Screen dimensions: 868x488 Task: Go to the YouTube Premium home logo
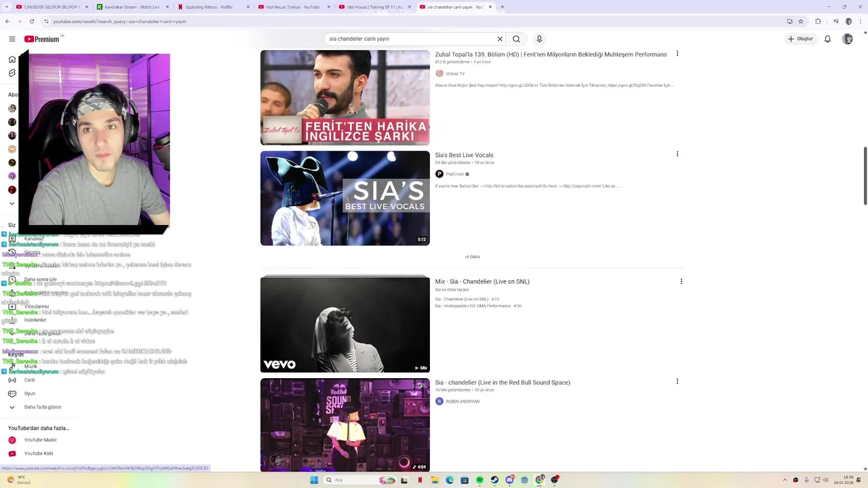point(42,39)
